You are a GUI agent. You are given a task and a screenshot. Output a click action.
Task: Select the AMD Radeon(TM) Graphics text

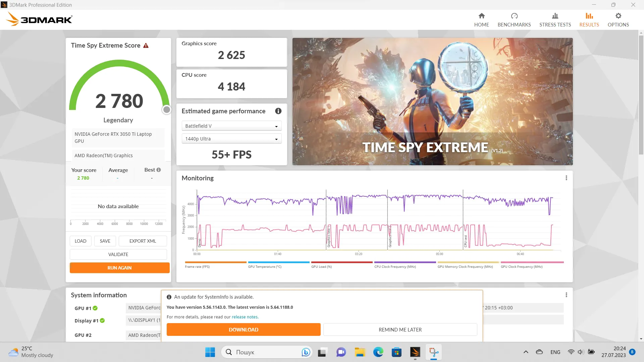point(103,156)
